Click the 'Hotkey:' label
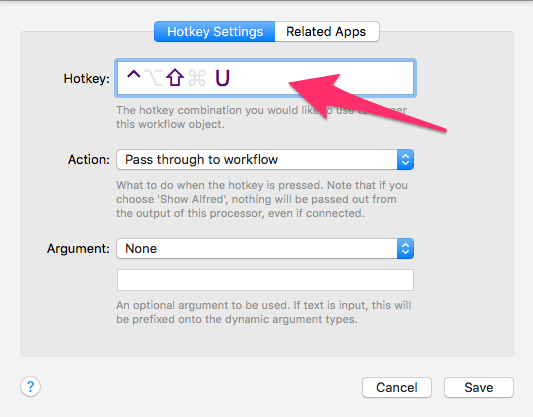The width and height of the screenshot is (533, 417). pos(87,79)
